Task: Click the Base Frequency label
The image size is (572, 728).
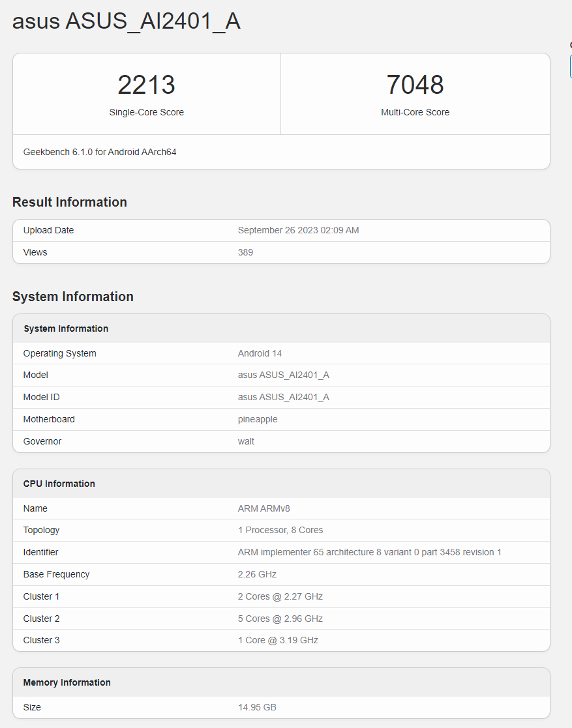Action: pyautogui.click(x=56, y=574)
